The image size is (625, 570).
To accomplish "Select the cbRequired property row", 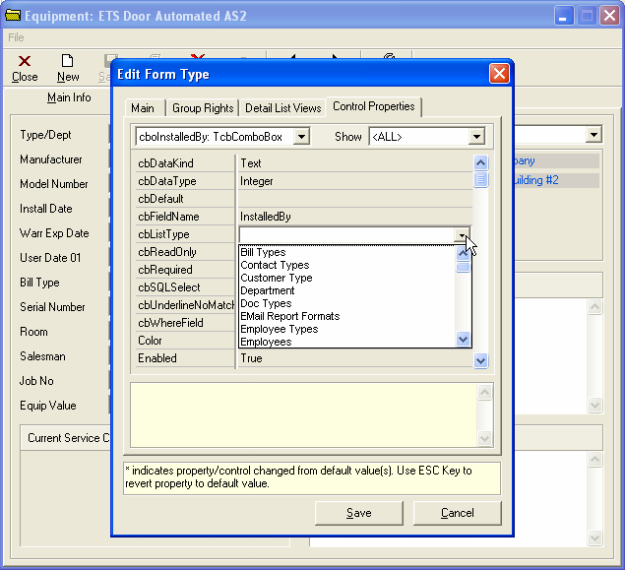I will (x=185, y=269).
